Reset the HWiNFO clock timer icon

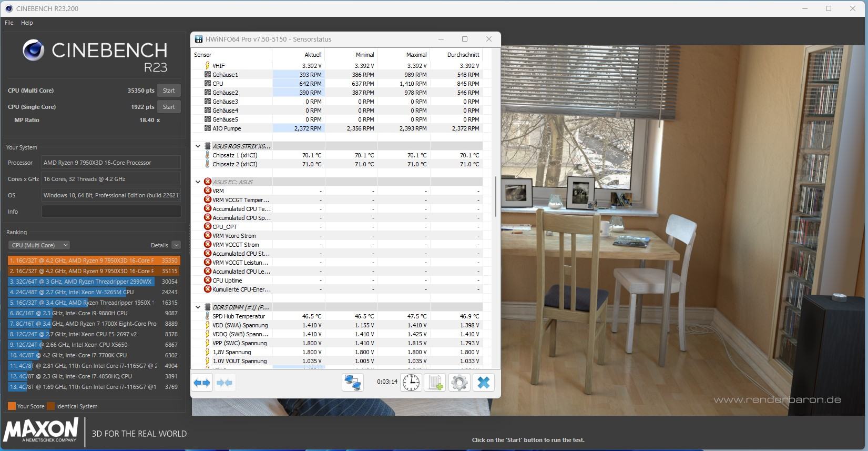(x=411, y=383)
